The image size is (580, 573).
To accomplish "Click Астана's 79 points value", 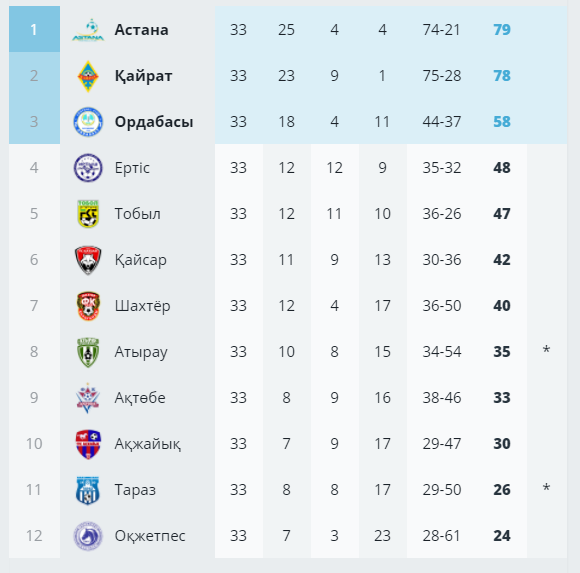I will (x=502, y=30).
